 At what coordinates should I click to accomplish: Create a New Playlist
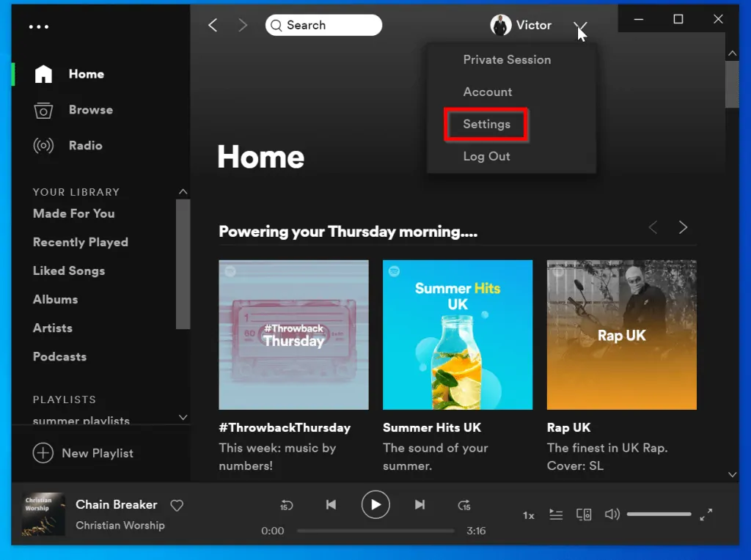84,453
